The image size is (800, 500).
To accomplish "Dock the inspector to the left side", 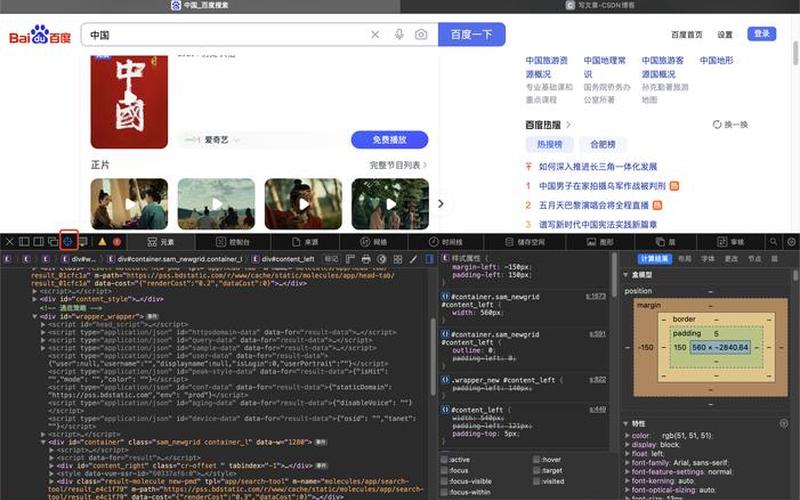I will 24,242.
